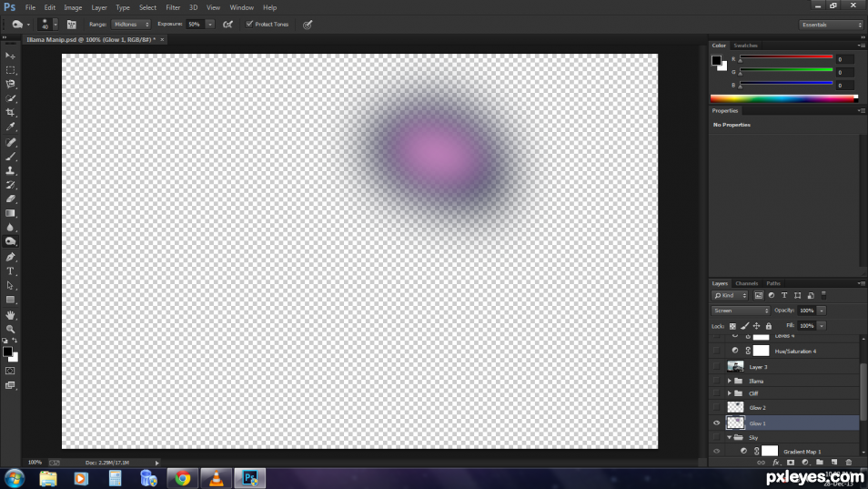
Task: Open the Exposure slider dropdown arrow
Action: [210, 25]
